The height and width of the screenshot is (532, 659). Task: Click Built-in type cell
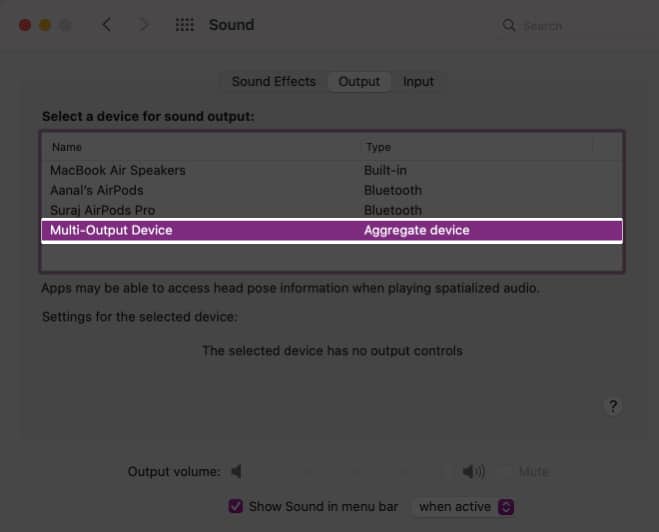click(x=385, y=170)
